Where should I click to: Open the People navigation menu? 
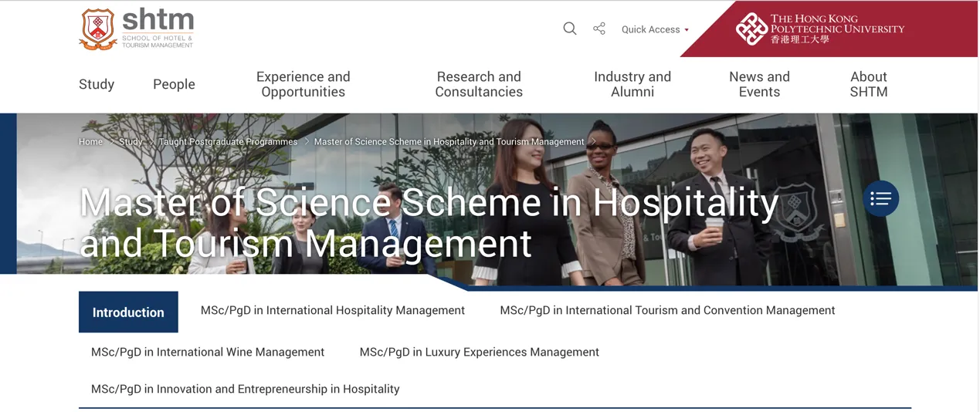pos(174,84)
